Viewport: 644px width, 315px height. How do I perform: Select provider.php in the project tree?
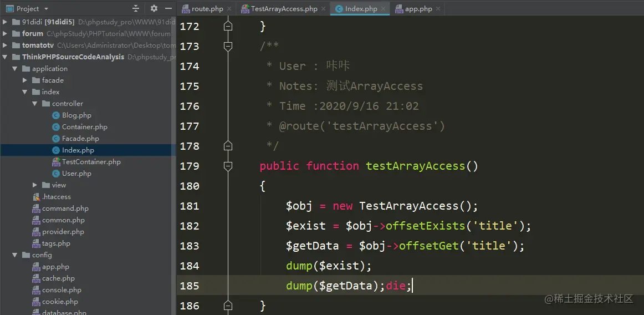[63, 231]
